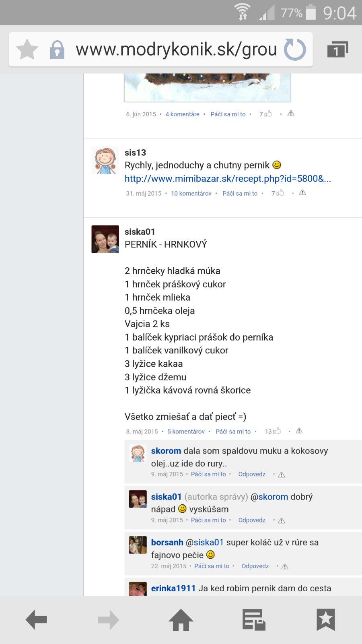Report sis13 post via warning icon
362x644 pixels.
tap(302, 193)
